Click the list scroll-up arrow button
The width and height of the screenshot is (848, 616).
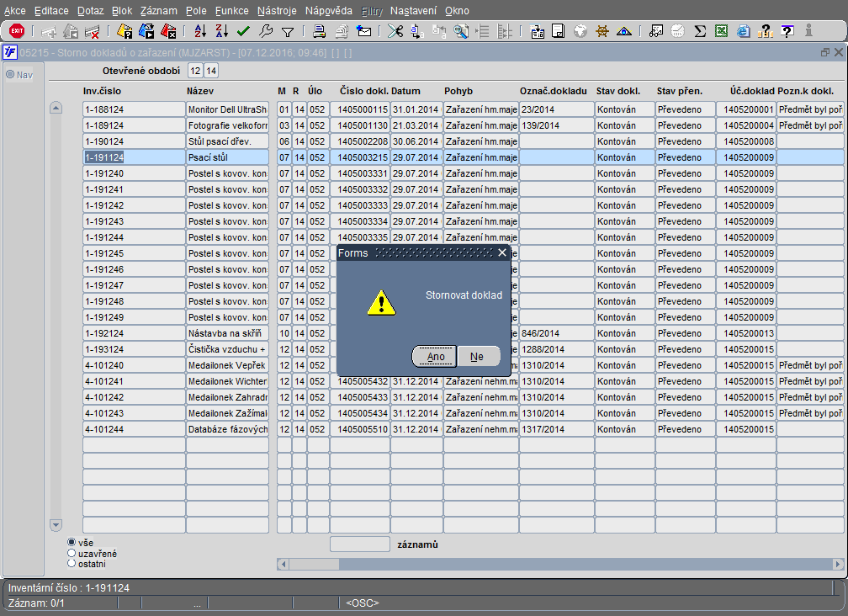click(56, 108)
